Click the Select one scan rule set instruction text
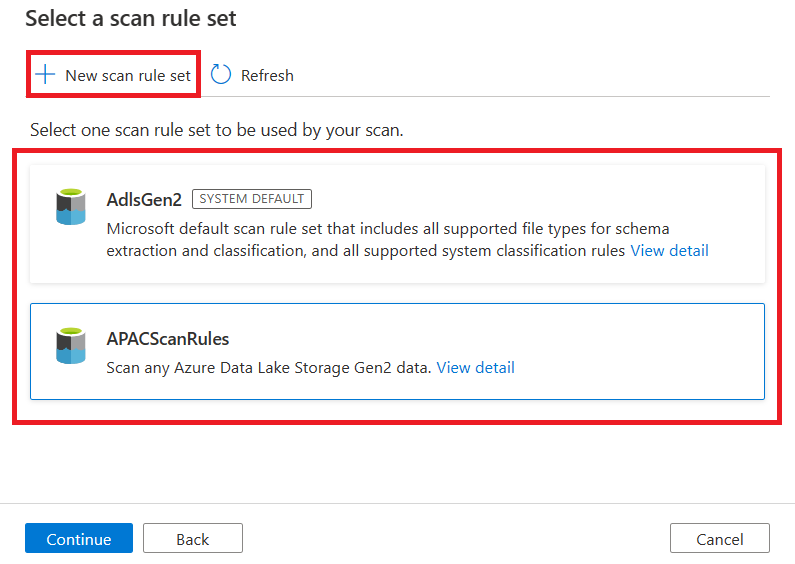Screen dimensions: 795x564 click(216, 130)
